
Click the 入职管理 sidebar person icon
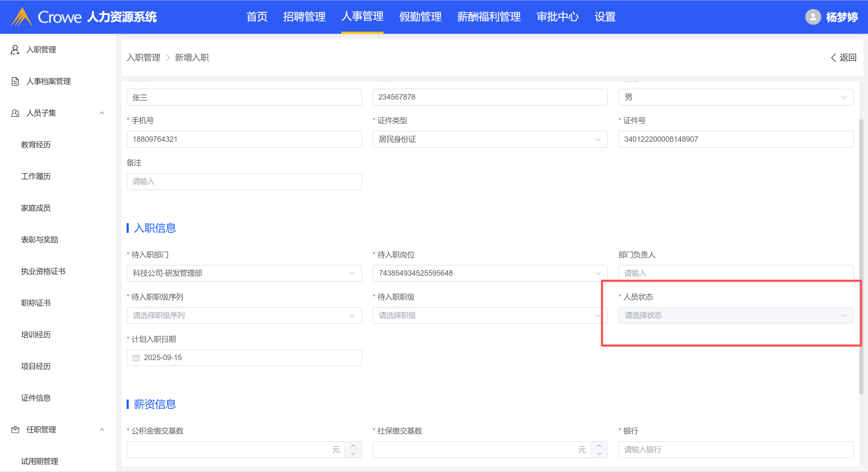(15, 49)
